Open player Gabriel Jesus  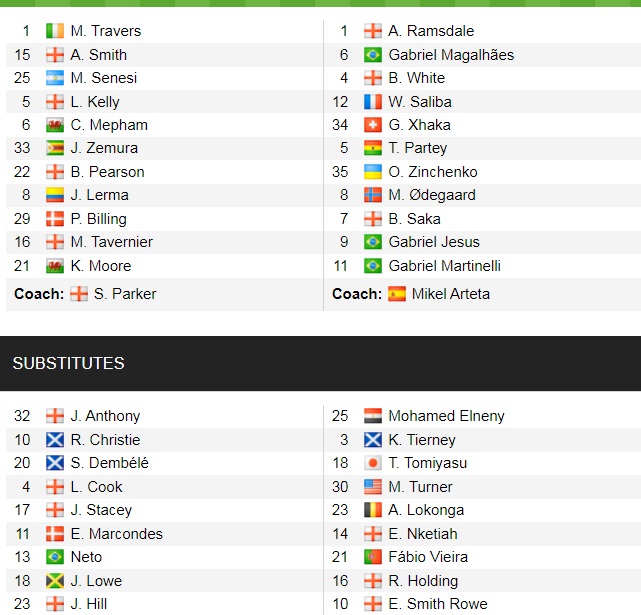point(434,242)
